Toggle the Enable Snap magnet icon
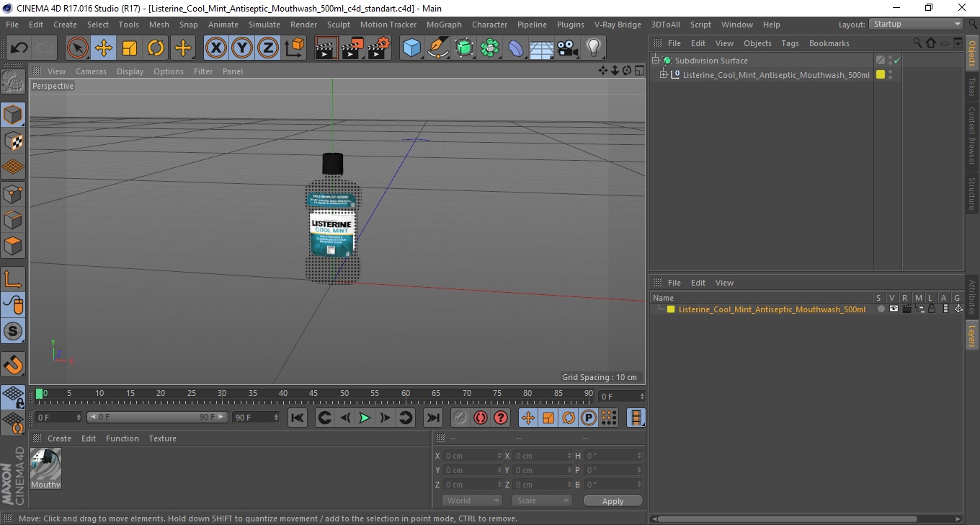The height and width of the screenshot is (525, 980). (x=13, y=364)
